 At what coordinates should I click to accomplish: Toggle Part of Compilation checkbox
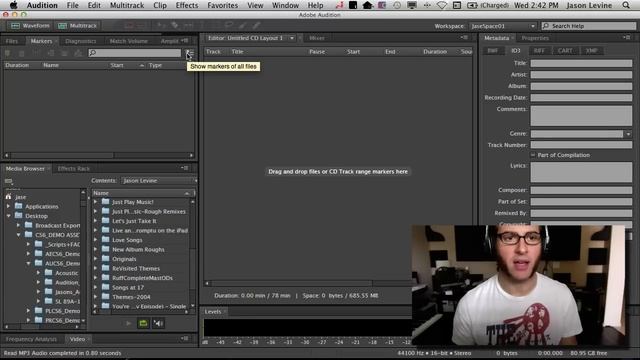(533, 155)
